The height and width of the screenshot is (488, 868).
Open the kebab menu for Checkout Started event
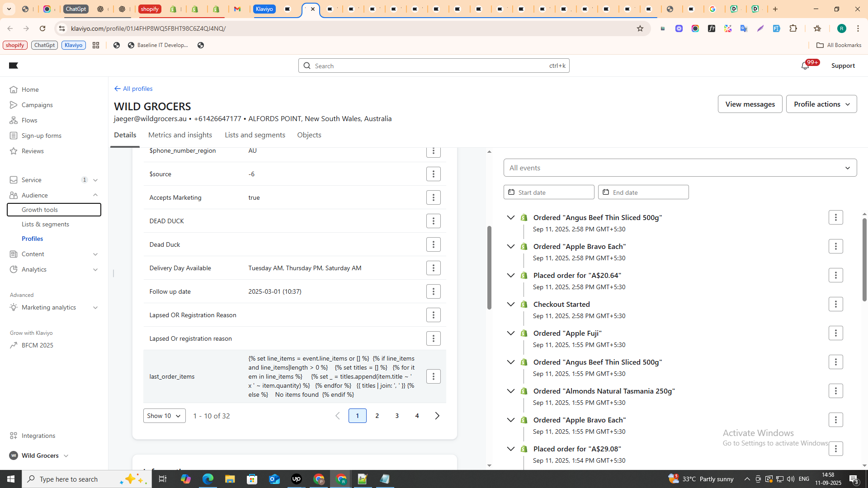click(836, 304)
